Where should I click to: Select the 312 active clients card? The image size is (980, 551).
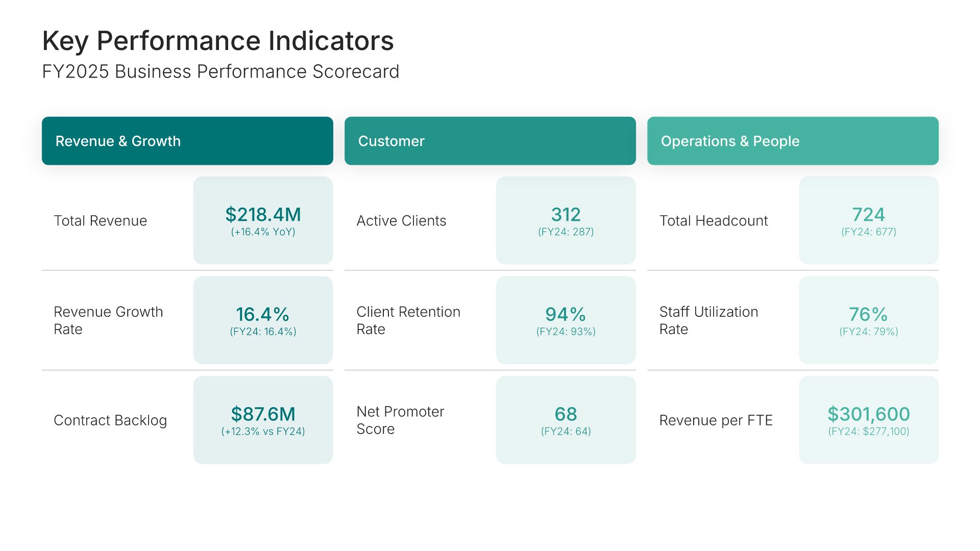pyautogui.click(x=566, y=220)
